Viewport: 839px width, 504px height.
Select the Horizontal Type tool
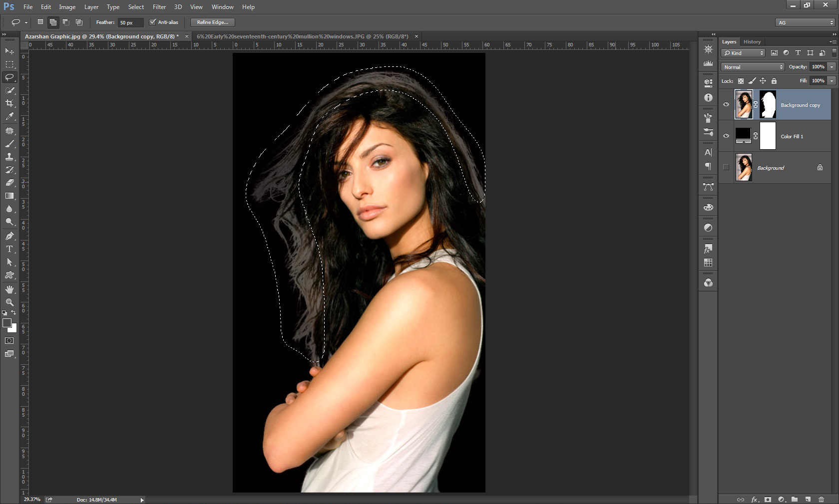(x=9, y=249)
